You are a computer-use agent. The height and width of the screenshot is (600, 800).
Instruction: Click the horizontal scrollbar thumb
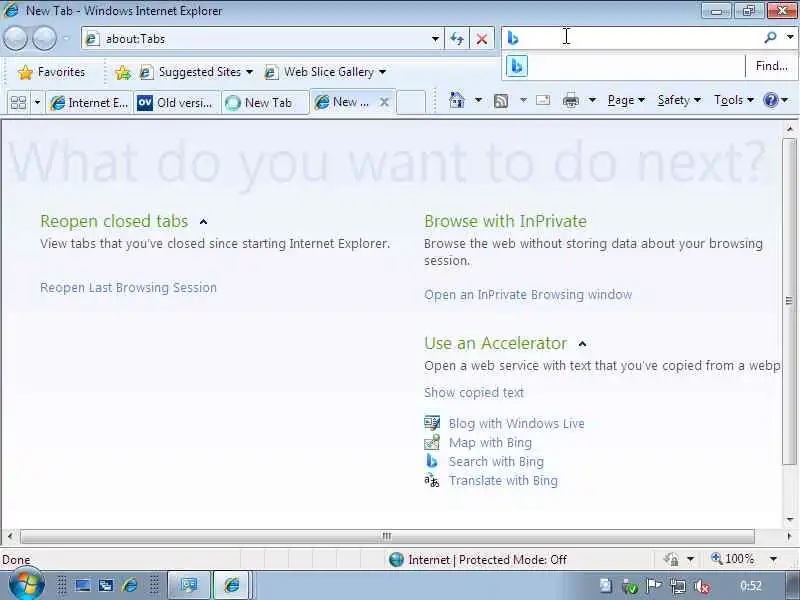pos(387,536)
